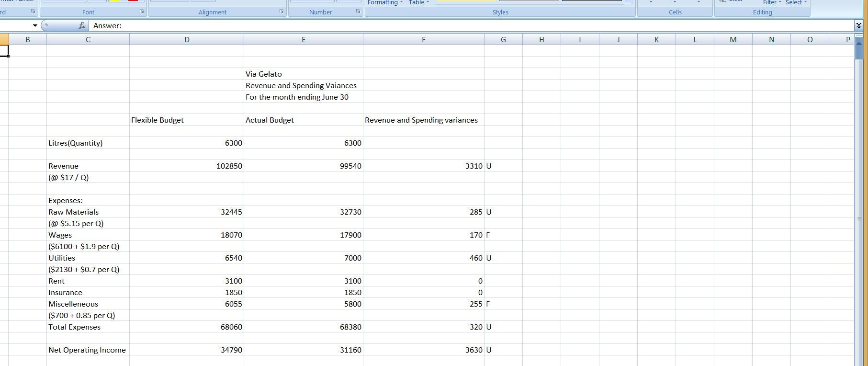Viewport: 868px width, 366px height.
Task: Open the Font dialog launcher
Action: (x=142, y=11)
